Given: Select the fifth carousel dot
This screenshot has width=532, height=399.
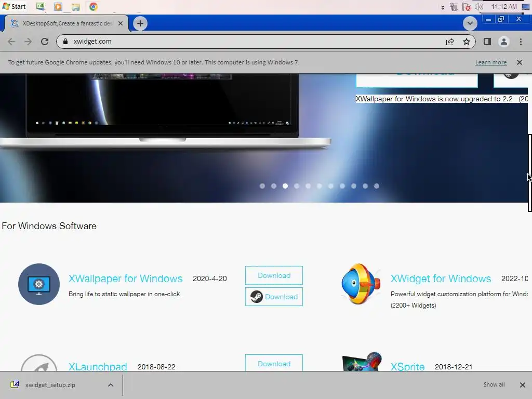Looking at the screenshot, I should (x=308, y=186).
